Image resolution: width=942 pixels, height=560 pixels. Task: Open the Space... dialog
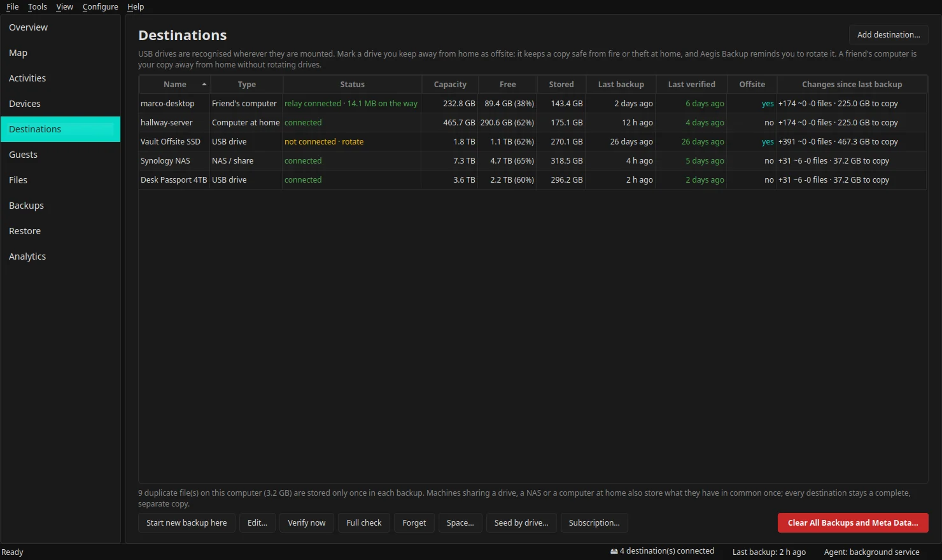tap(460, 523)
